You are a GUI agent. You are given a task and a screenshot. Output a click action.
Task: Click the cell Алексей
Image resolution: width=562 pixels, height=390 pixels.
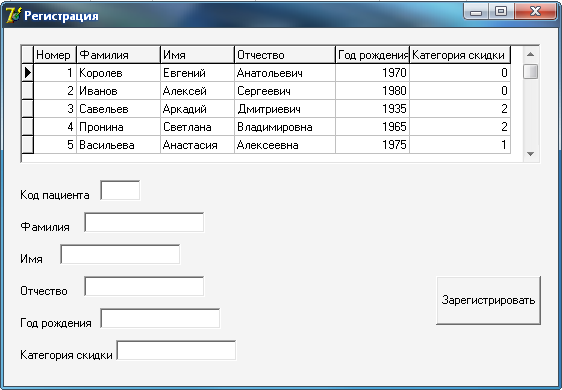pos(197,91)
